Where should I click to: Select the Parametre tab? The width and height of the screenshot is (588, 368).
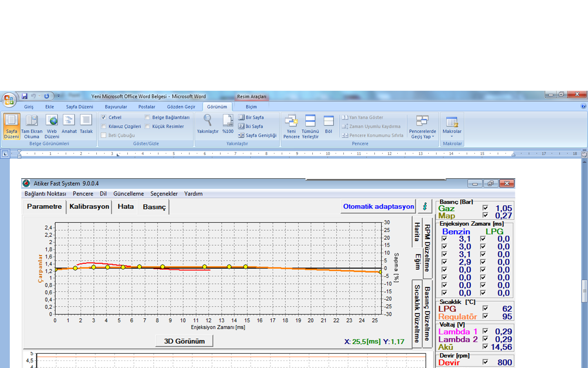click(x=44, y=206)
